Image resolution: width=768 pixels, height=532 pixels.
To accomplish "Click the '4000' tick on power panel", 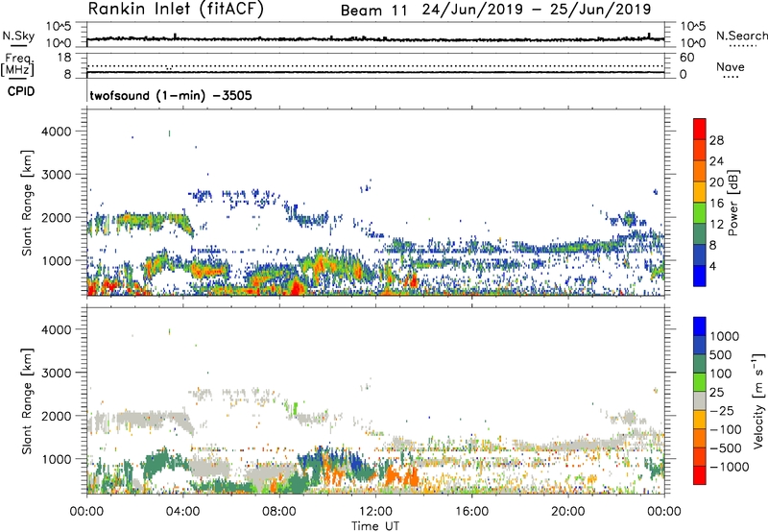I will click(x=57, y=132).
